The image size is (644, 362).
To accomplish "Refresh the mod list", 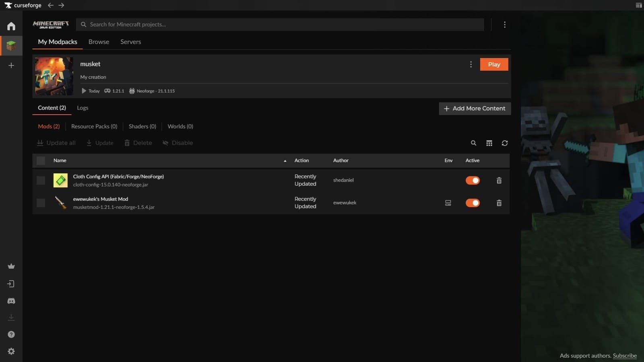I will [504, 143].
